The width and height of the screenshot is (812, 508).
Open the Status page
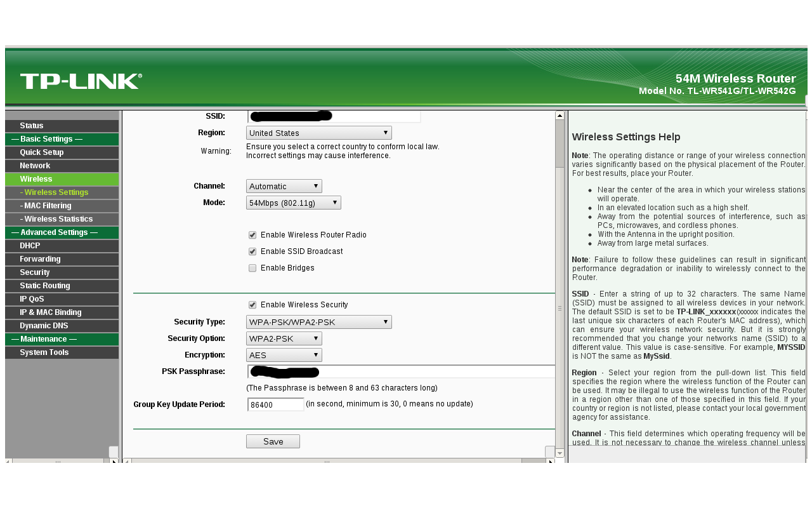coord(62,126)
